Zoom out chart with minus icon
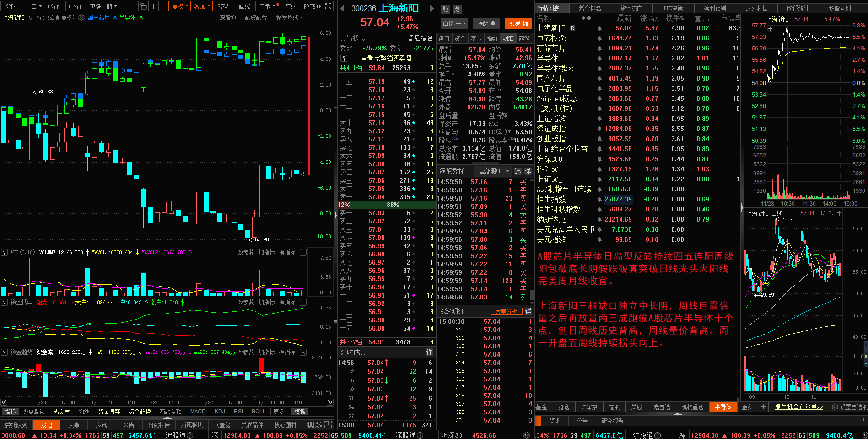The height and width of the screenshot is (439, 868). [x=163, y=6]
